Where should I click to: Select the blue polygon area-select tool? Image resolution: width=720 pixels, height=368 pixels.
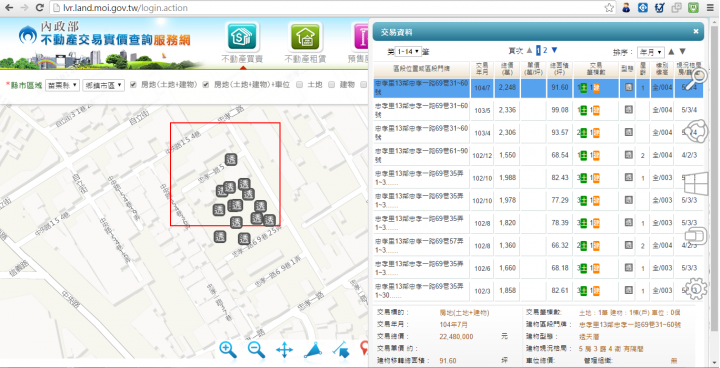(313, 350)
